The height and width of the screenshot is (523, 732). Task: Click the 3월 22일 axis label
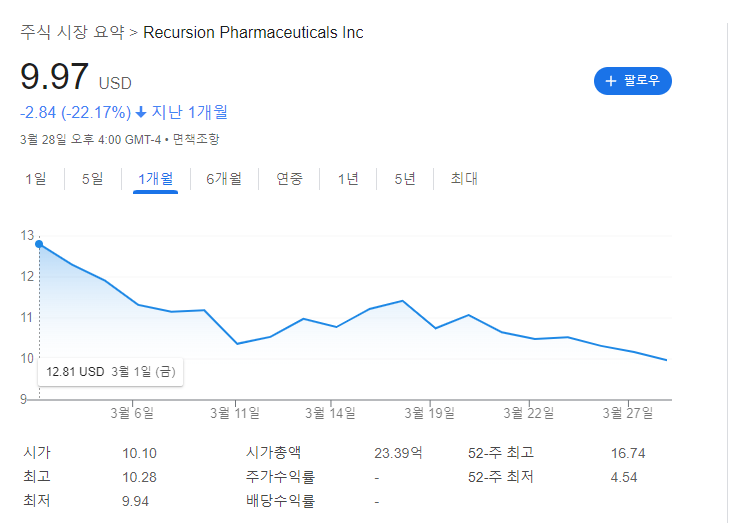(x=528, y=413)
